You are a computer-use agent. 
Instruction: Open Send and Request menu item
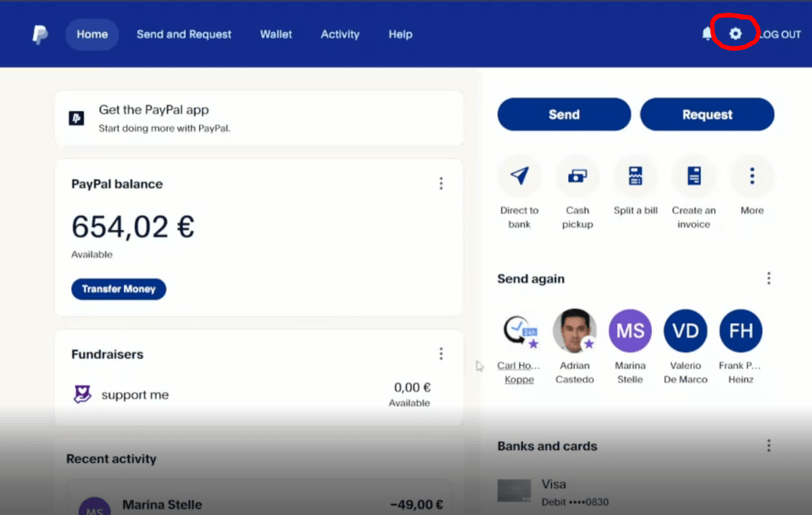coord(183,34)
